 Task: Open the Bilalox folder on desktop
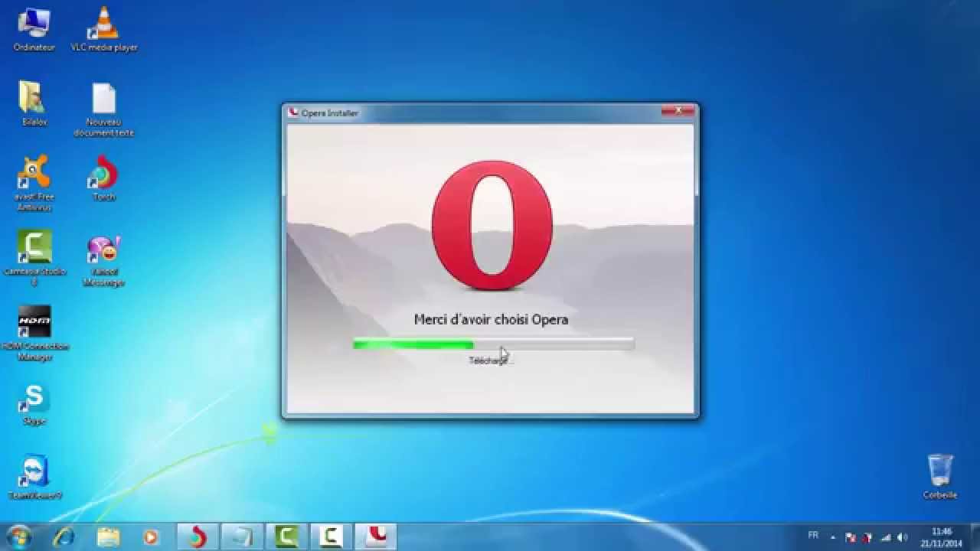(x=34, y=103)
